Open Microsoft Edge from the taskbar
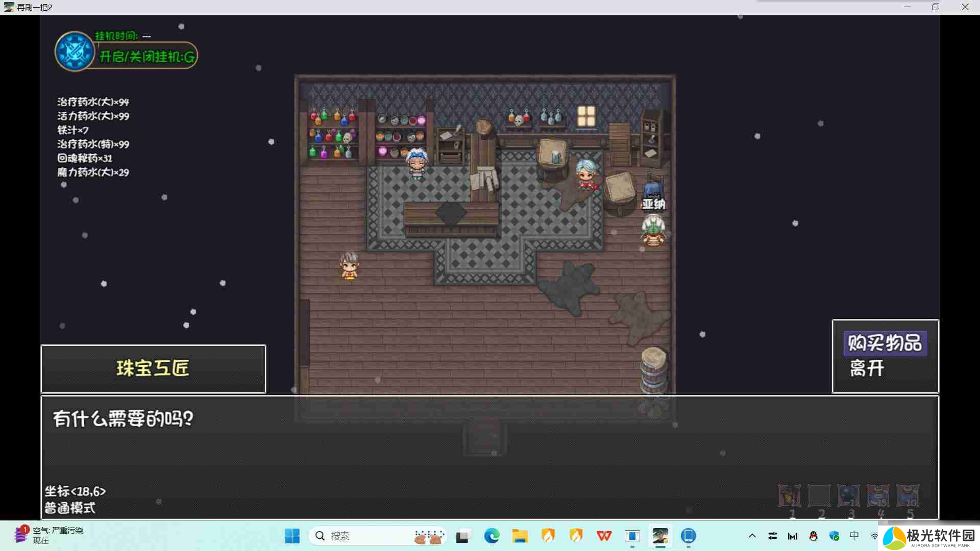Viewport: 980px width, 551px height. (x=492, y=536)
